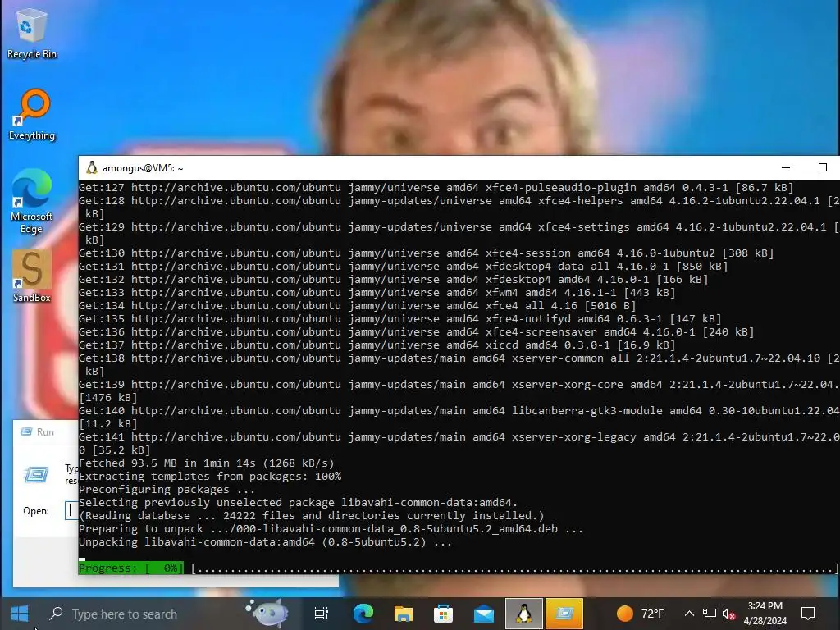This screenshot has width=840, height=630.
Task: Click the Tux penguin icon in terminal title bar
Action: tap(92, 167)
